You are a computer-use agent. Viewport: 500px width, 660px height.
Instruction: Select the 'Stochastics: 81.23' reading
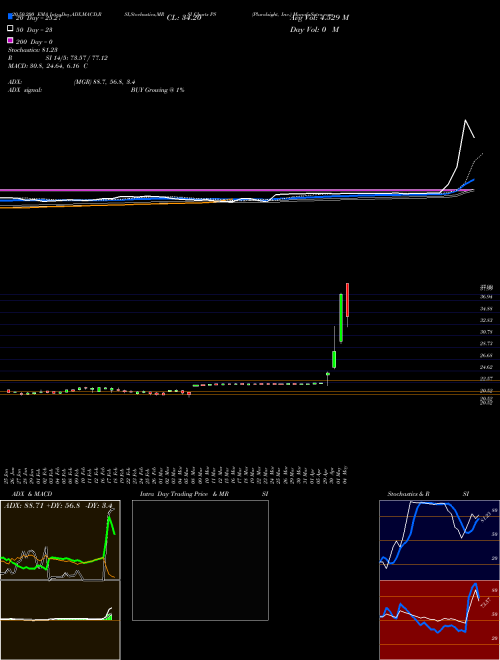[x=32, y=50]
